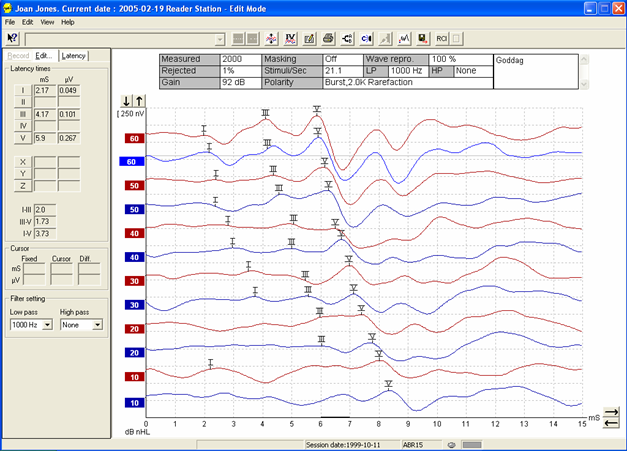Viewport: 627px width, 451px height.
Task: Expand the empty toolbar combo box
Action: pos(220,38)
